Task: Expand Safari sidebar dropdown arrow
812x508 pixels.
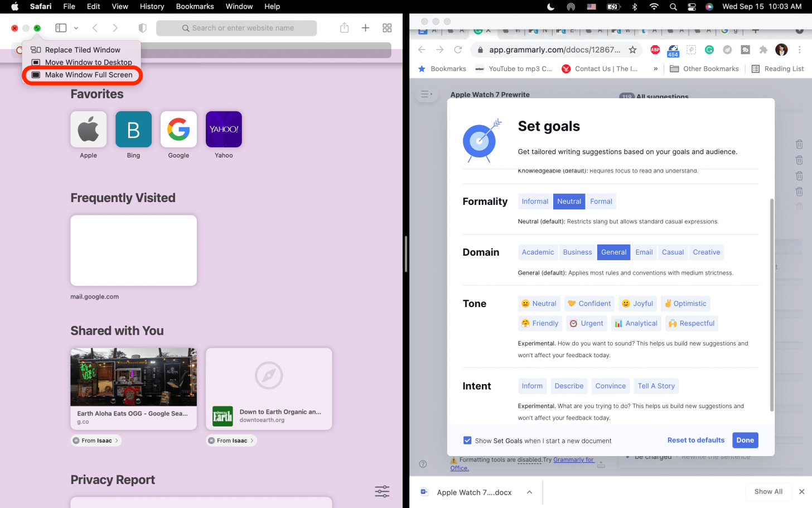Action: [x=76, y=28]
